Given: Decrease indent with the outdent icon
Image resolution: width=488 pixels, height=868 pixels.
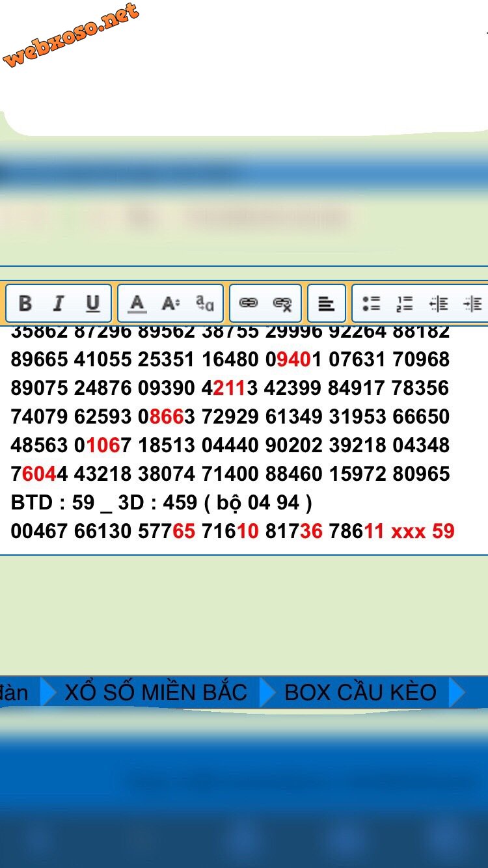Looking at the screenshot, I should coord(439,303).
